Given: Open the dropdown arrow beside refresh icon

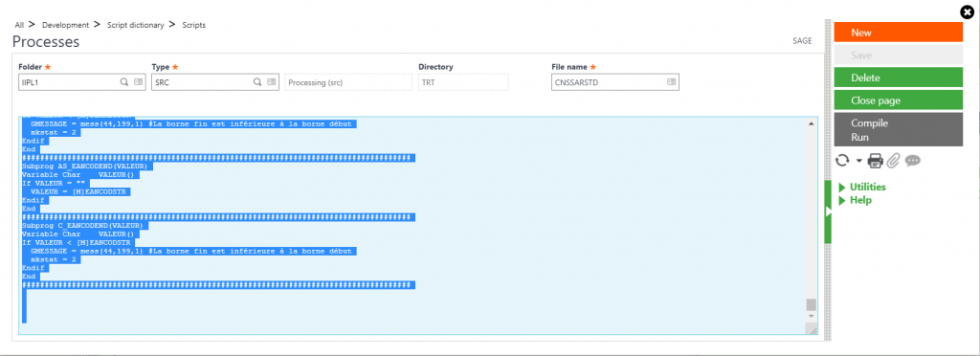Looking at the screenshot, I should [858, 161].
